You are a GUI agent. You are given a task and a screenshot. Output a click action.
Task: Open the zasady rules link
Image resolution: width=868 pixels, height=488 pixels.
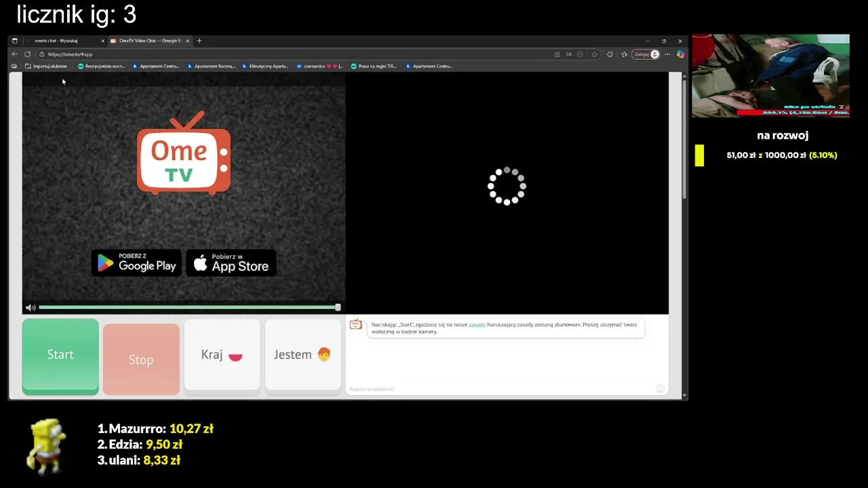click(477, 325)
